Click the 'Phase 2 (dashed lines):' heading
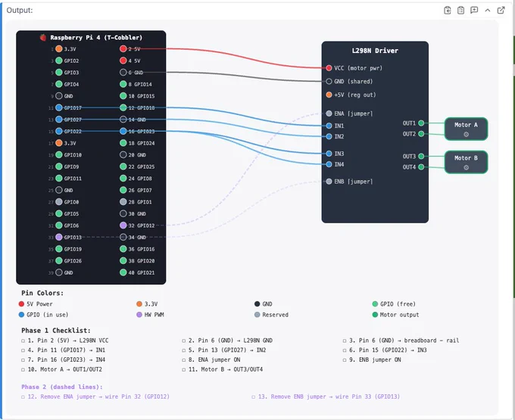515x420 pixels. click(x=62, y=387)
